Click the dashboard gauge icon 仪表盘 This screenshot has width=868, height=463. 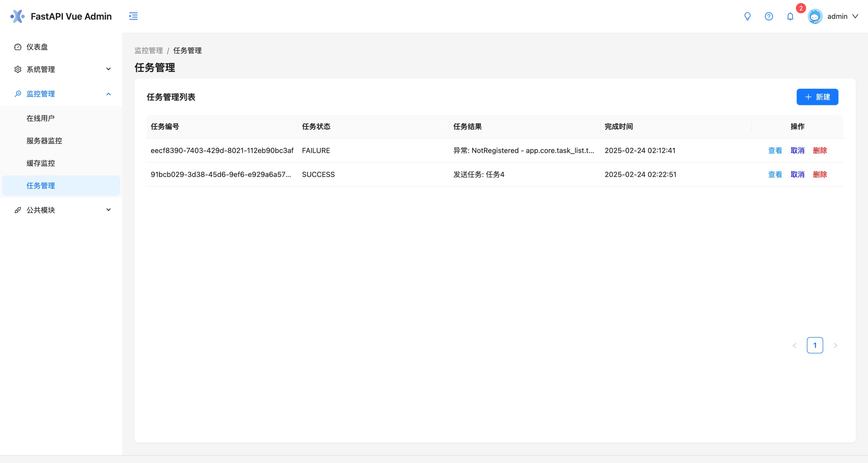point(18,47)
